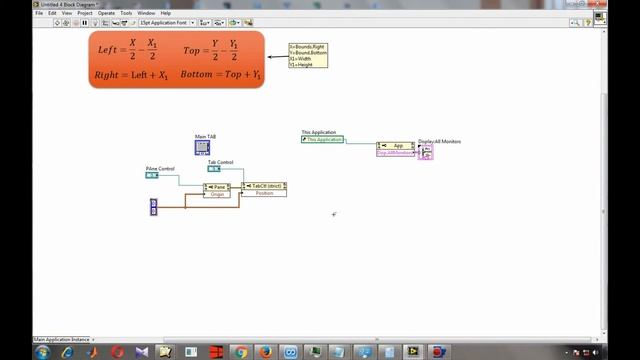Click the VI icon pane at top right
Viewport: 640px width, 360px height.
pos(600,18)
